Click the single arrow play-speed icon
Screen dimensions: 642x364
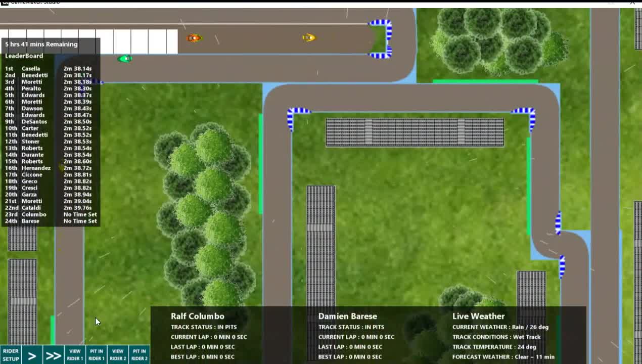32,355
